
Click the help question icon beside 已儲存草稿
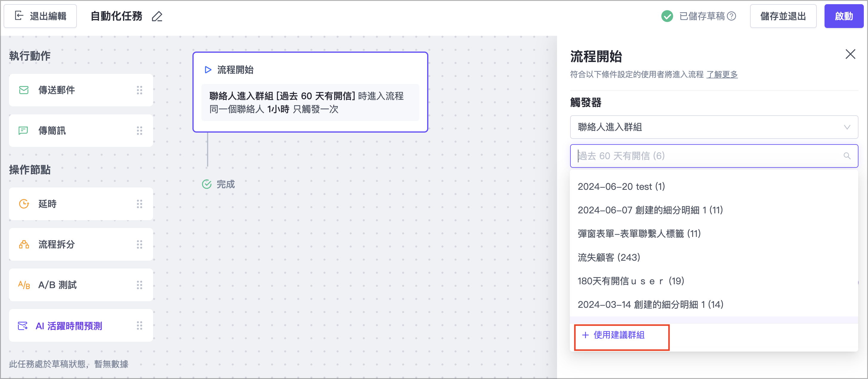pyautogui.click(x=732, y=16)
